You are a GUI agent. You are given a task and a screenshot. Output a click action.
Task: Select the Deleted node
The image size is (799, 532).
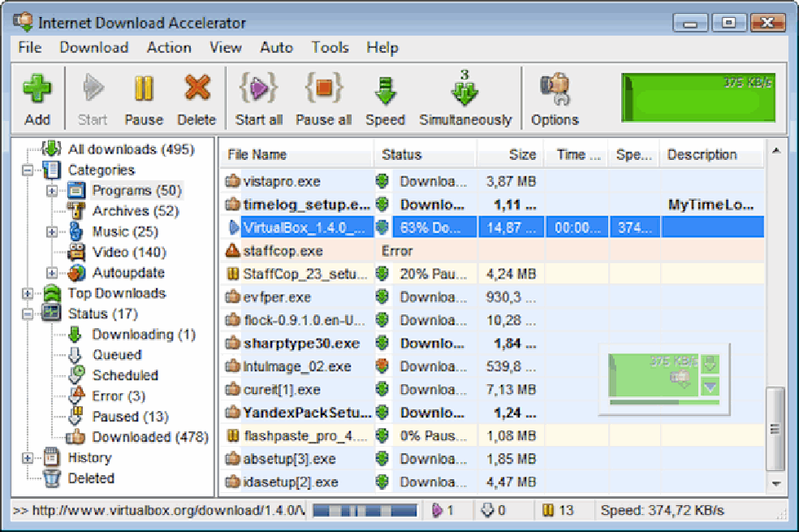pos(91,478)
